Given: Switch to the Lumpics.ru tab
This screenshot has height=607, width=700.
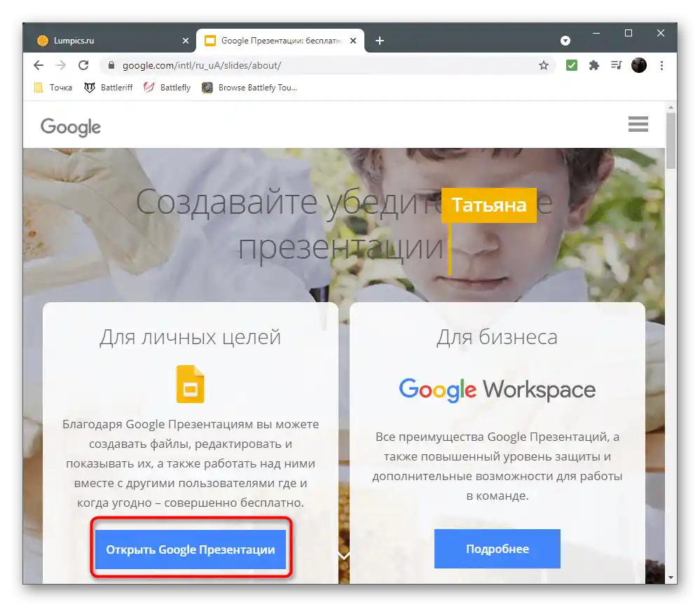Looking at the screenshot, I should 109,41.
